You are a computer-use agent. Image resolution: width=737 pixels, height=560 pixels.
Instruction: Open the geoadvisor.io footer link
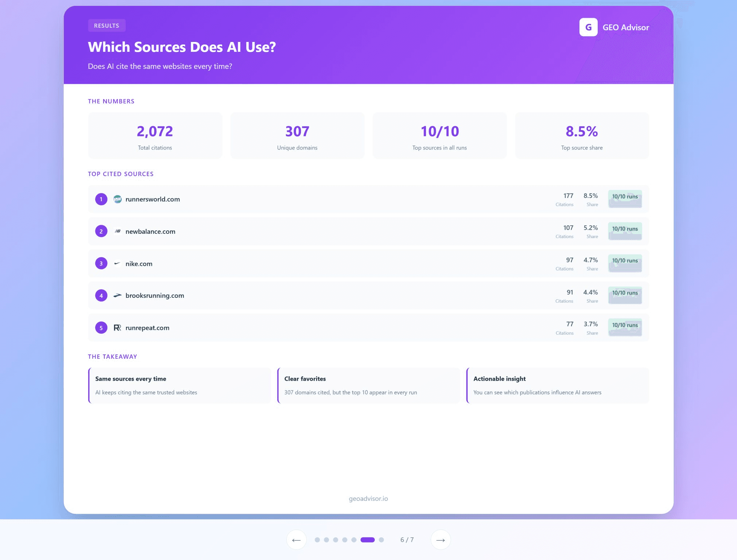point(368,498)
